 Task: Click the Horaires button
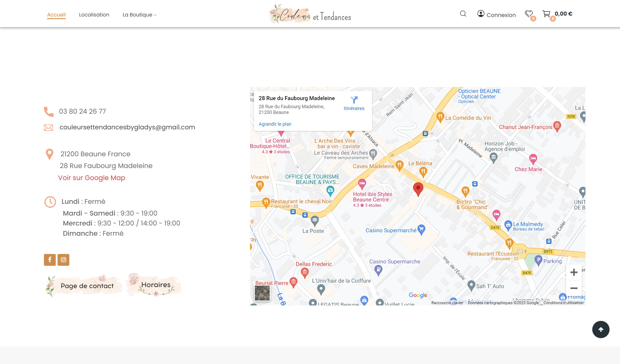pyautogui.click(x=156, y=285)
